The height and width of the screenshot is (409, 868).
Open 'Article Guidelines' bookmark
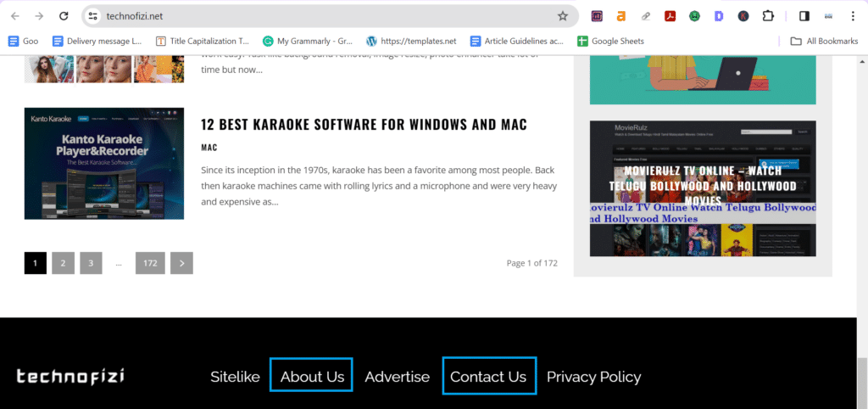[517, 41]
